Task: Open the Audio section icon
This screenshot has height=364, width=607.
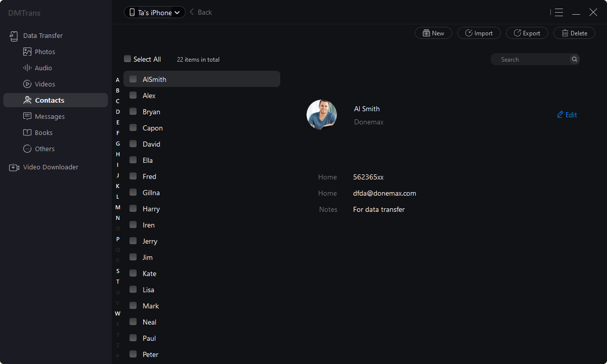Action: [27, 68]
